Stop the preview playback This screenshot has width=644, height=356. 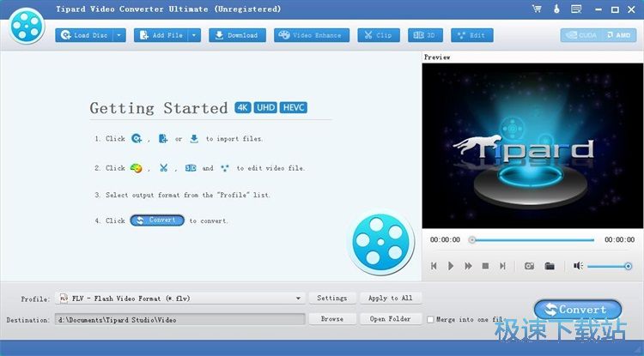[x=485, y=266]
